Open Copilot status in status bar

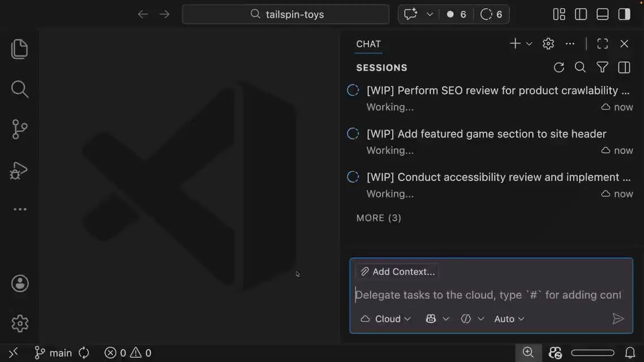[x=555, y=352]
